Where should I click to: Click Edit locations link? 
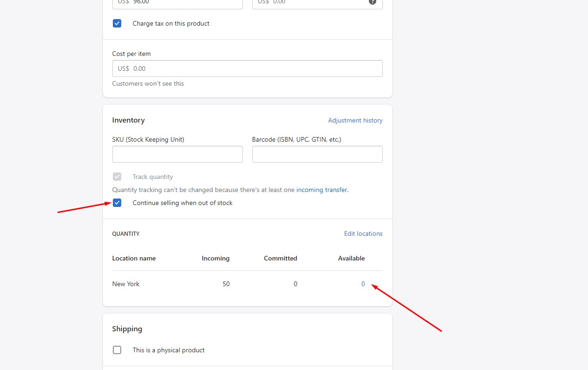tap(363, 233)
